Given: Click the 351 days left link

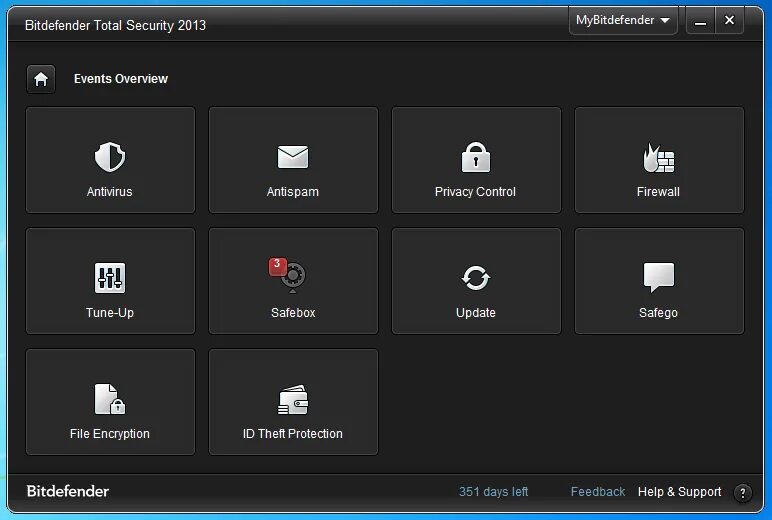Looking at the screenshot, I should [493, 491].
